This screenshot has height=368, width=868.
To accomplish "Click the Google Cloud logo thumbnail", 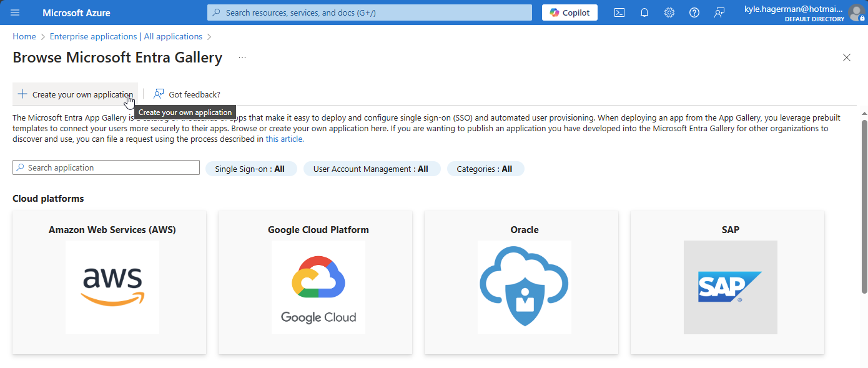I will (318, 287).
